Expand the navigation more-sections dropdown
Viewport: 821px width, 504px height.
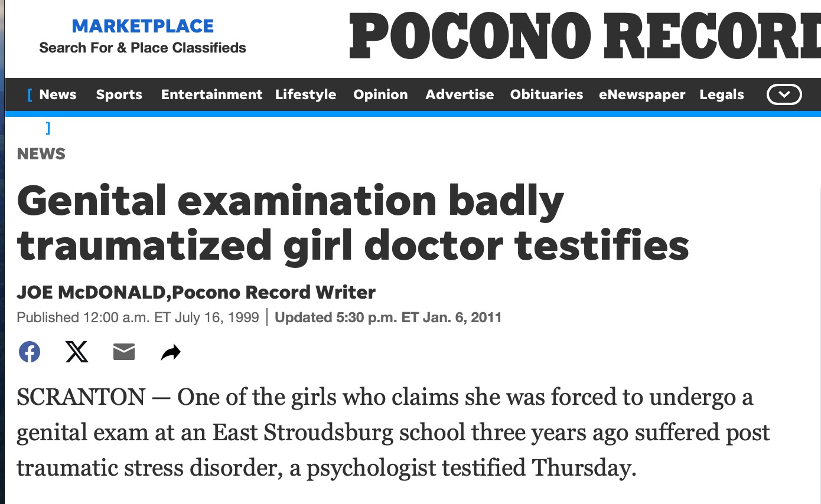(783, 94)
